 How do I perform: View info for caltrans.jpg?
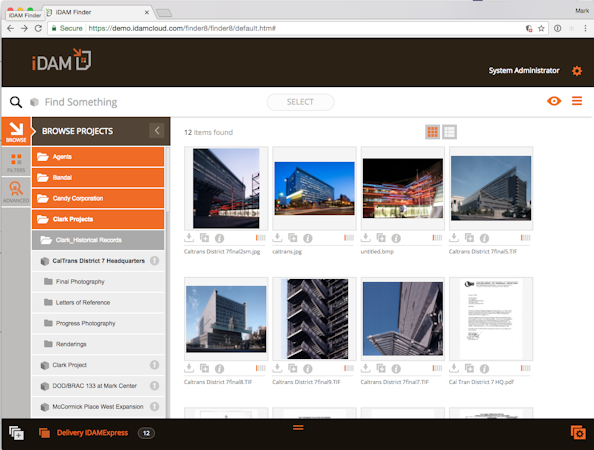(x=308, y=238)
